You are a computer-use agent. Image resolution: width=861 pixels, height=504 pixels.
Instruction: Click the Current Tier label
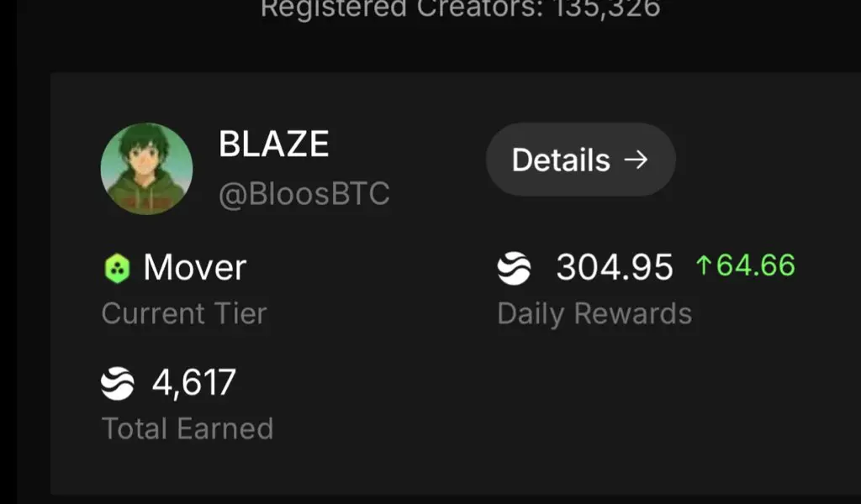click(184, 313)
